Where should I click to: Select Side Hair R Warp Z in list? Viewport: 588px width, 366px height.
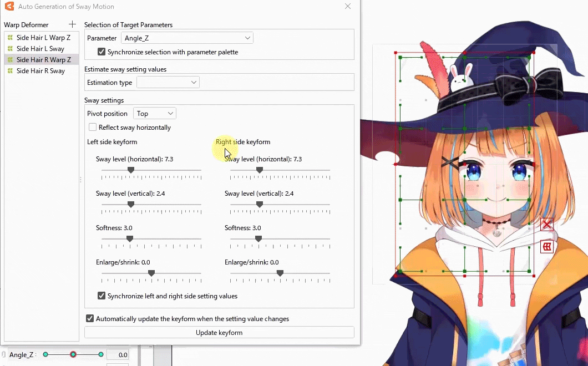43,60
